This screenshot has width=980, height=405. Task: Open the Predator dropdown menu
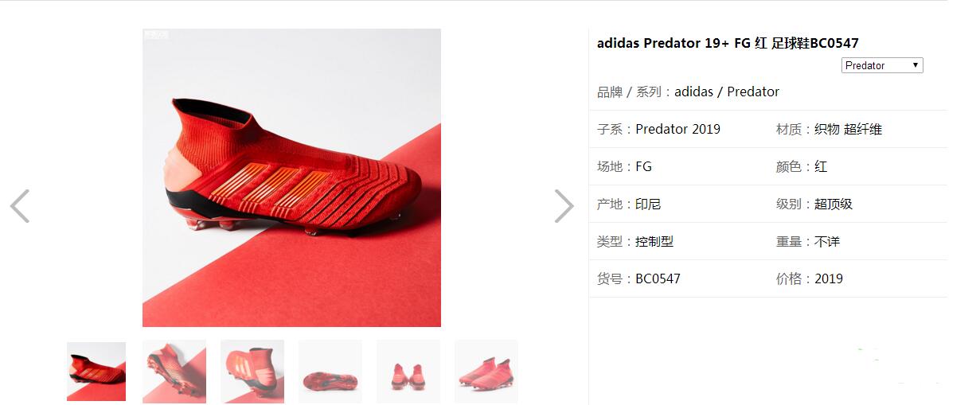[x=882, y=65]
